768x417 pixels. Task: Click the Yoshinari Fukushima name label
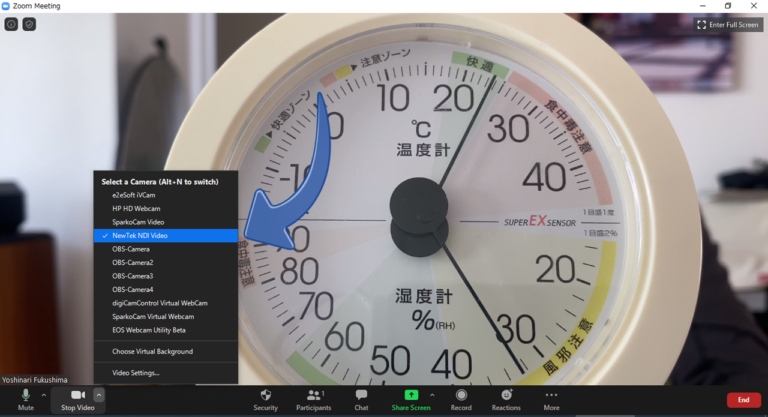34,380
